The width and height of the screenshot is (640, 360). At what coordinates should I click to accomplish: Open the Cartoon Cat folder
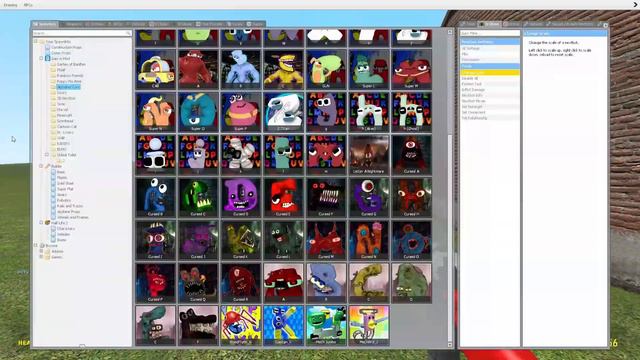click(x=67, y=127)
